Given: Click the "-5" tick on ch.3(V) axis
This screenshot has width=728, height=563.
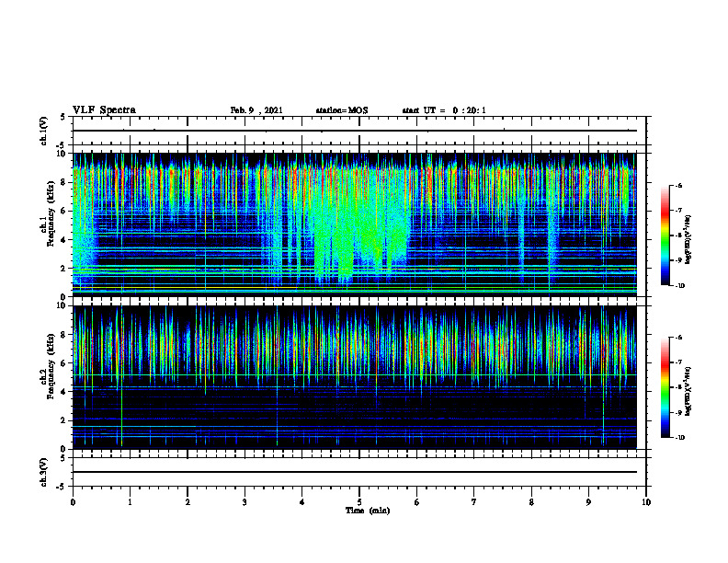Looking at the screenshot, I should [x=62, y=487].
